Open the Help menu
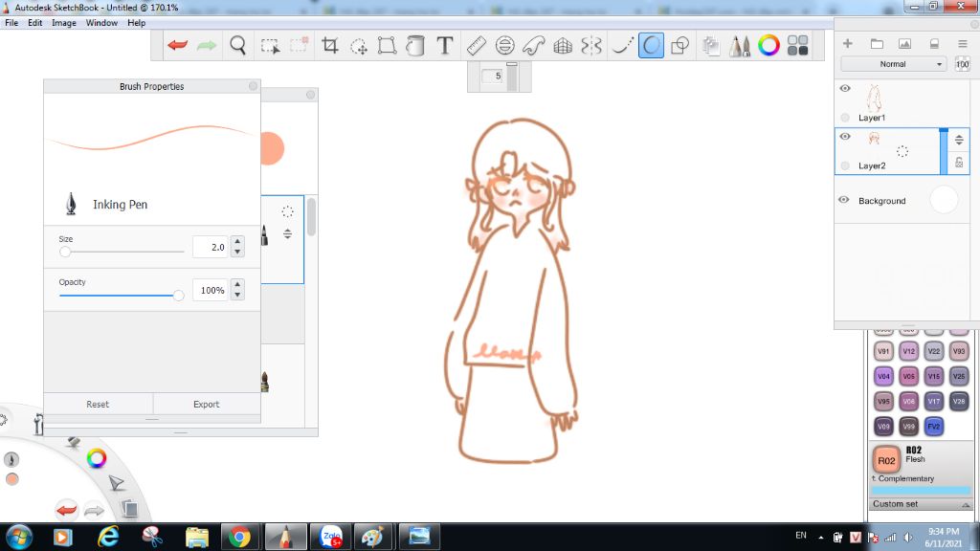Screen dimensions: 980x551 (x=136, y=23)
